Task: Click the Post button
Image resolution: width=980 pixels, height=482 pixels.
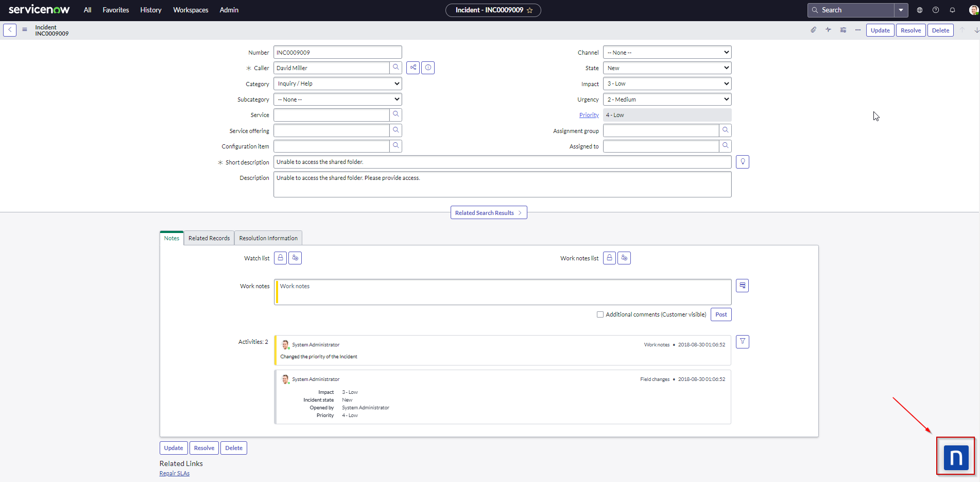Action: [721, 314]
